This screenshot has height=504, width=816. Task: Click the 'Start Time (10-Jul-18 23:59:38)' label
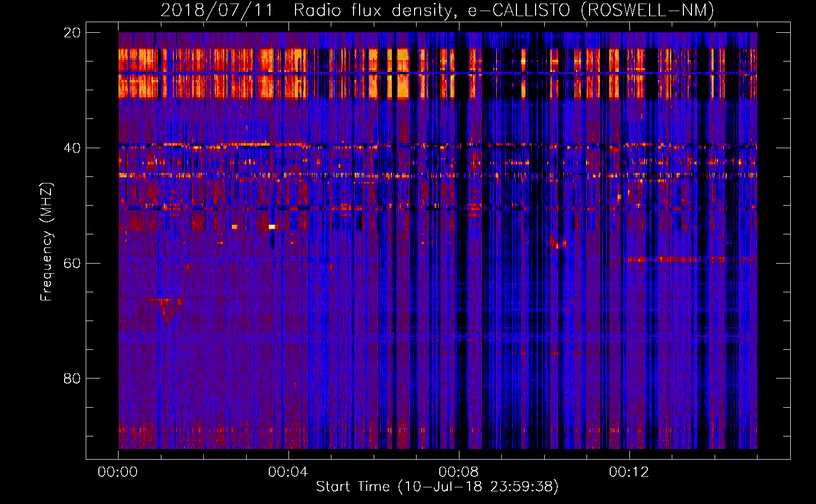(x=437, y=487)
